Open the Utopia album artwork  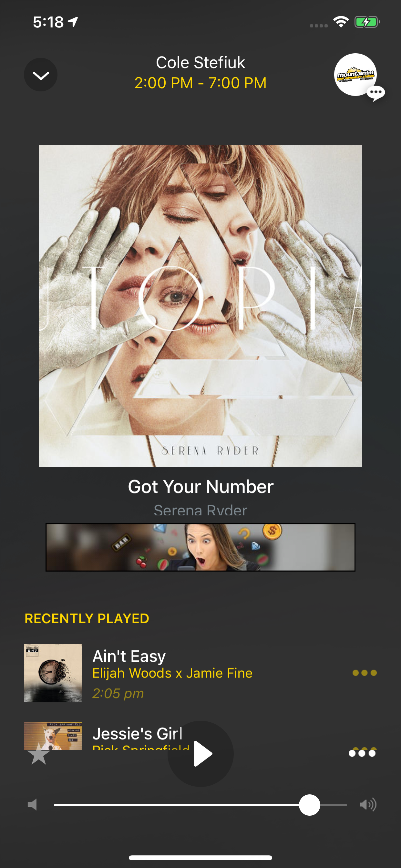pyautogui.click(x=200, y=306)
